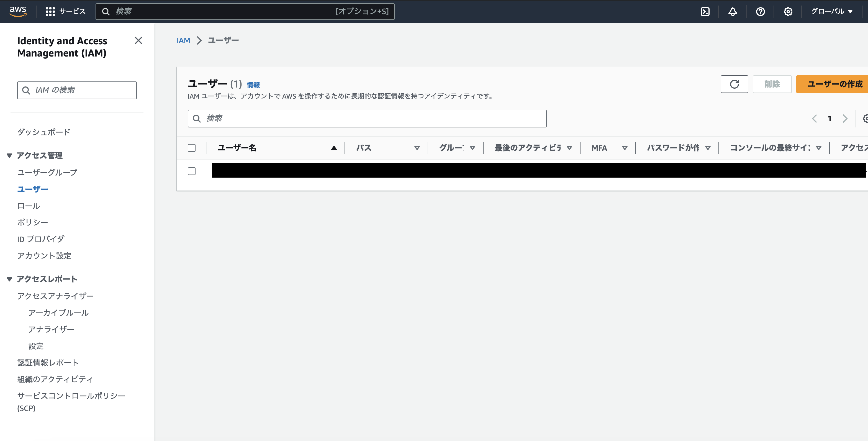The height and width of the screenshot is (441, 868).
Task: Open ロール in the sidebar
Action: point(29,206)
